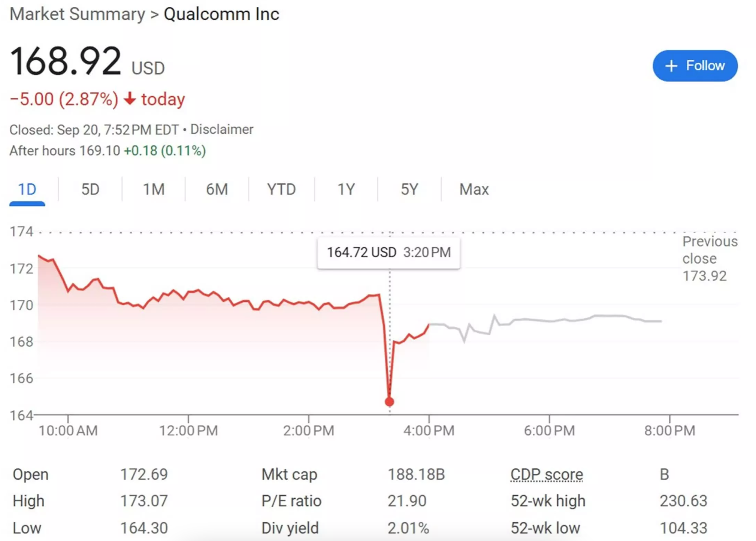Open the Disclaimer link
The height and width of the screenshot is (541, 756).
[x=222, y=130]
